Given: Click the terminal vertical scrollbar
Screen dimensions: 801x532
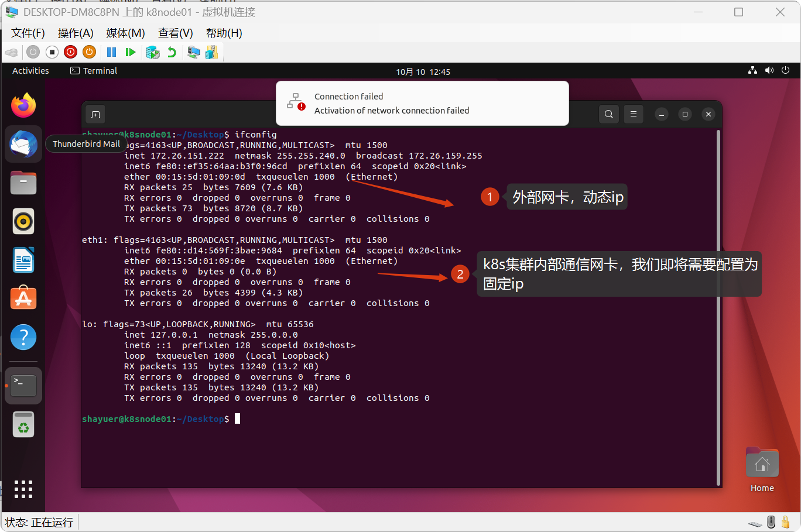Looking at the screenshot, I should 718,308.
